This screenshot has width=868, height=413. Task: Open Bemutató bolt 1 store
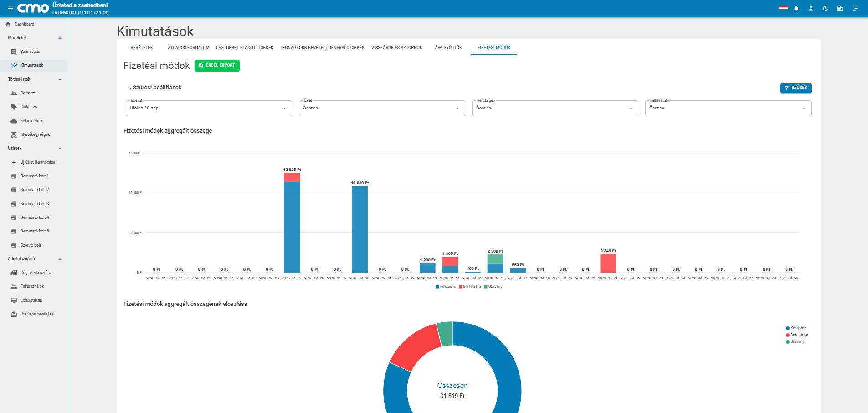[34, 176]
